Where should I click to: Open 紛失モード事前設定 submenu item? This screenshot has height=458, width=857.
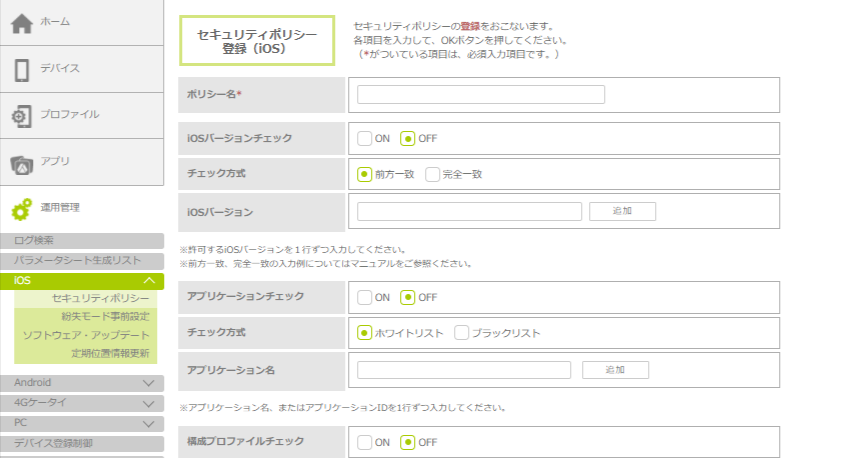click(x=105, y=317)
